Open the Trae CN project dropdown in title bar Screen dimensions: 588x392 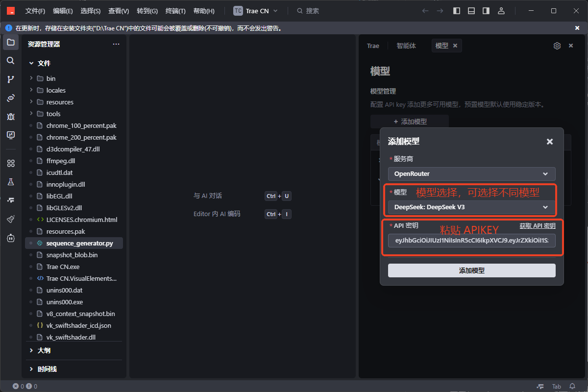[256, 11]
